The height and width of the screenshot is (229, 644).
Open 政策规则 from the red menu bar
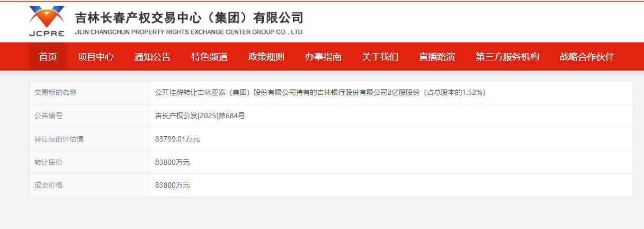(266, 57)
